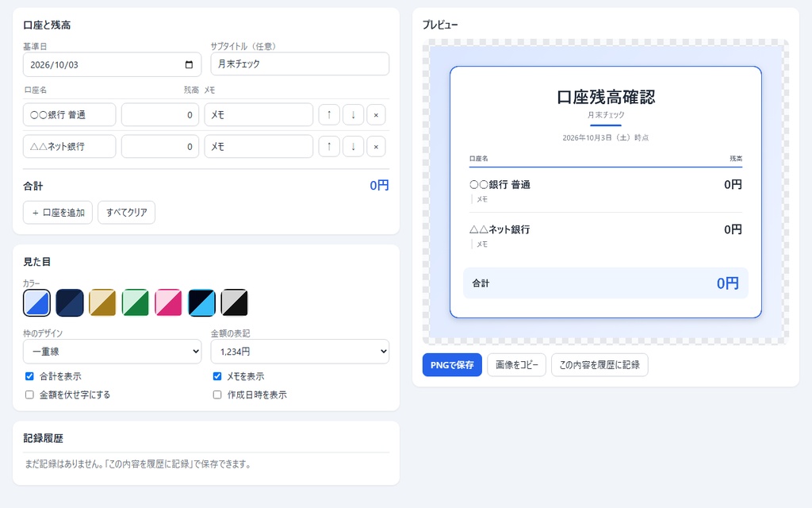
Task: Click the blue 0円 total under 口座と残高
Action: click(379, 186)
